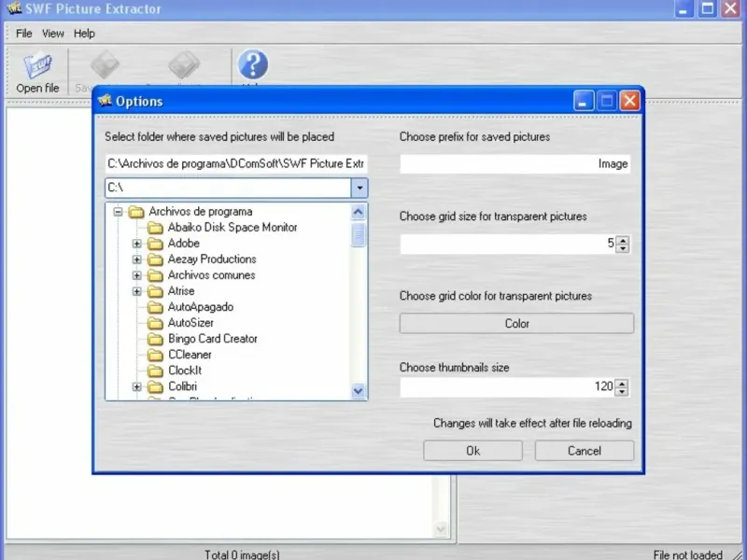
Task: Click the File not loaded status text
Action: pos(687,554)
